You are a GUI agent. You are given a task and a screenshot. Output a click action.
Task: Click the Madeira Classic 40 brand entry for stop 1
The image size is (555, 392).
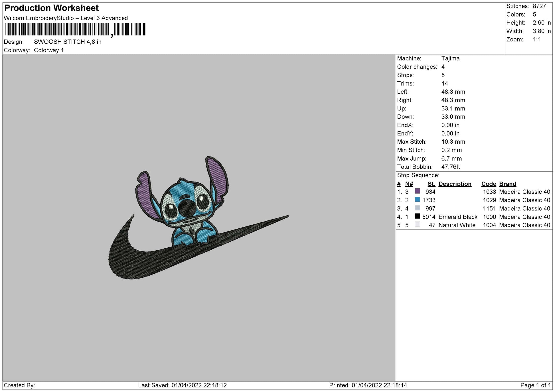(x=524, y=192)
